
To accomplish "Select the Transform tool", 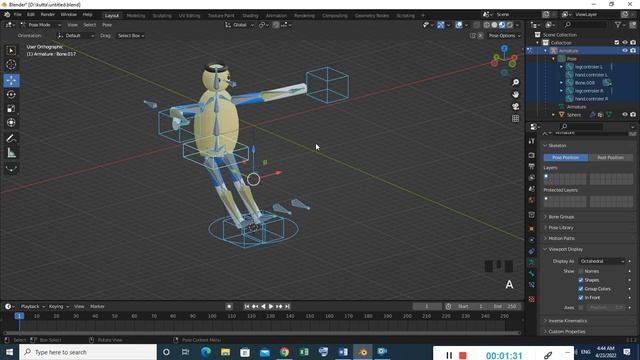I will coord(11,122).
